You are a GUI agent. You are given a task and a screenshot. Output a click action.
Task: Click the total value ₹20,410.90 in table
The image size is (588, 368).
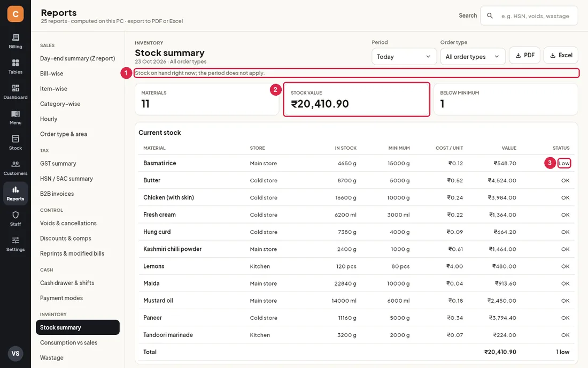pyautogui.click(x=500, y=352)
